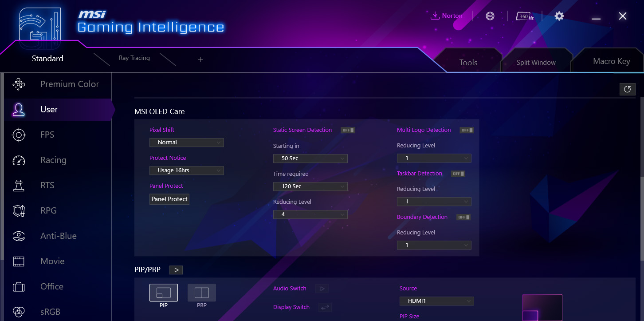This screenshot has width=644, height=321.
Task: Open the Norton download link
Action: 447,16
